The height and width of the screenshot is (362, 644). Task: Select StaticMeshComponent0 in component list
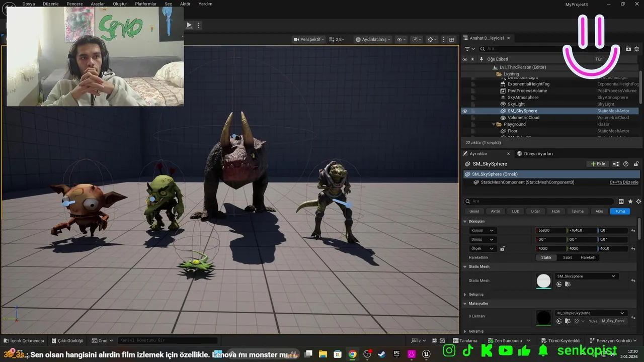[x=527, y=183]
